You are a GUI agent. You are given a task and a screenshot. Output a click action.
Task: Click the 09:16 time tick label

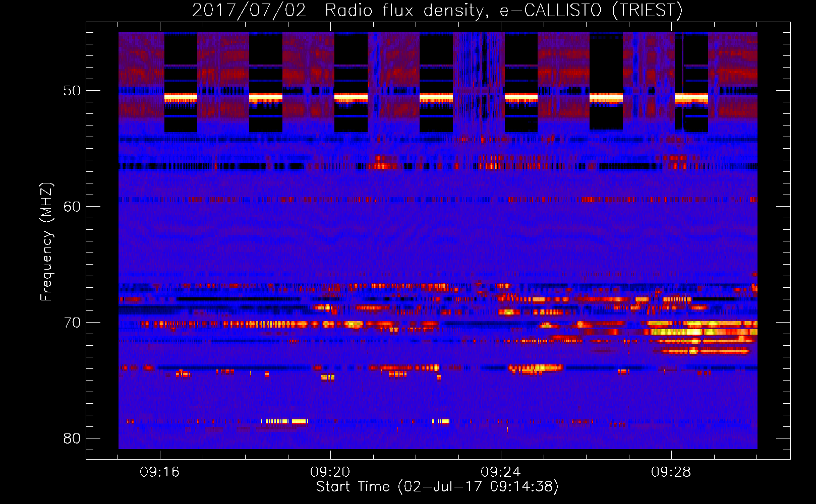160,472
